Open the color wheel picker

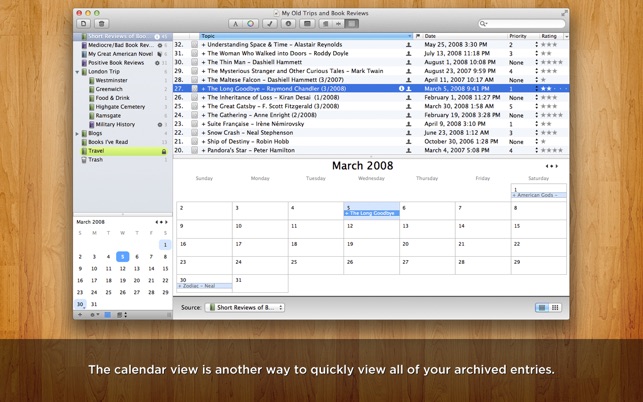251,24
